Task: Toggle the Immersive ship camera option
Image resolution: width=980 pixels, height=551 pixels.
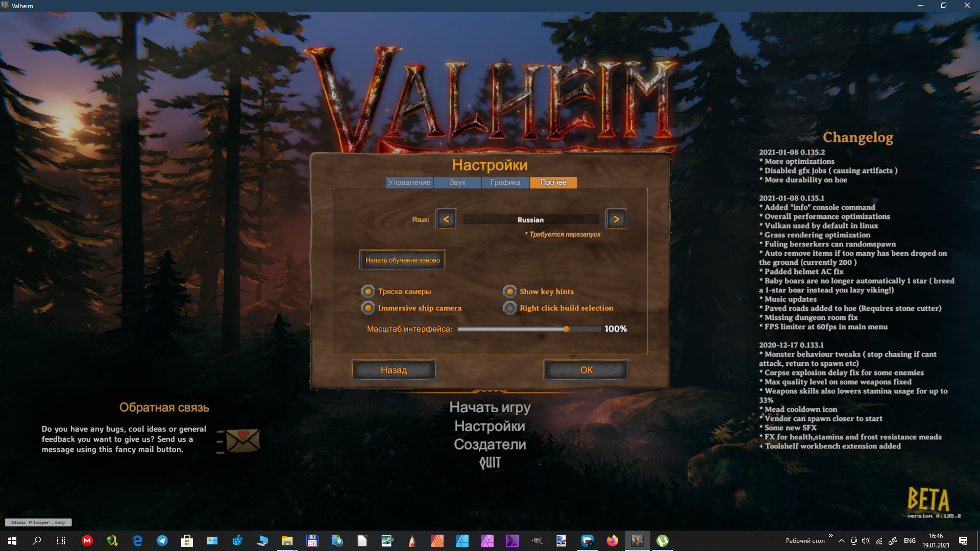Action: pos(368,308)
